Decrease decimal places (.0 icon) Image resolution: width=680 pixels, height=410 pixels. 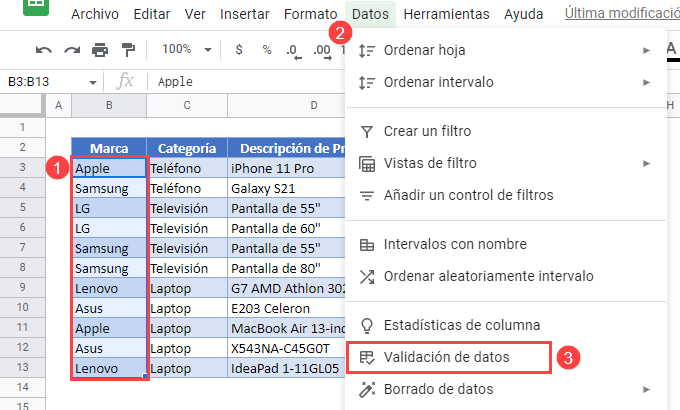(x=294, y=51)
